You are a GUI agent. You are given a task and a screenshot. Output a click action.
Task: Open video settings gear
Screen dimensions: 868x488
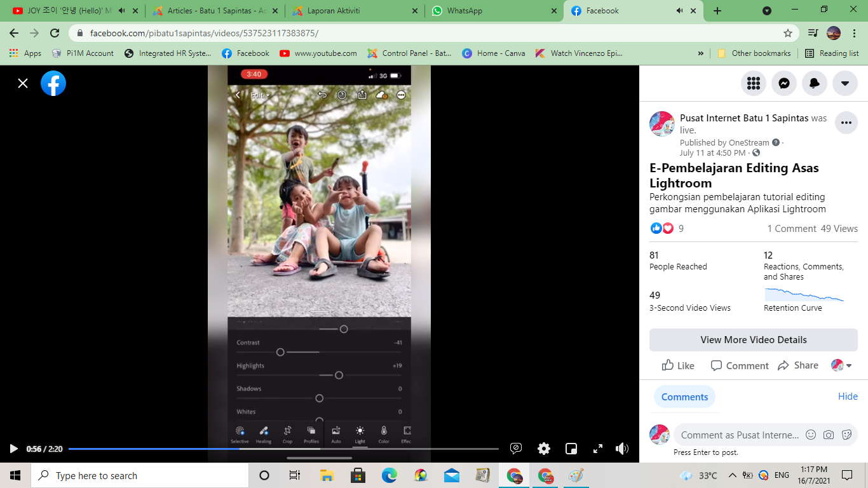(x=544, y=449)
